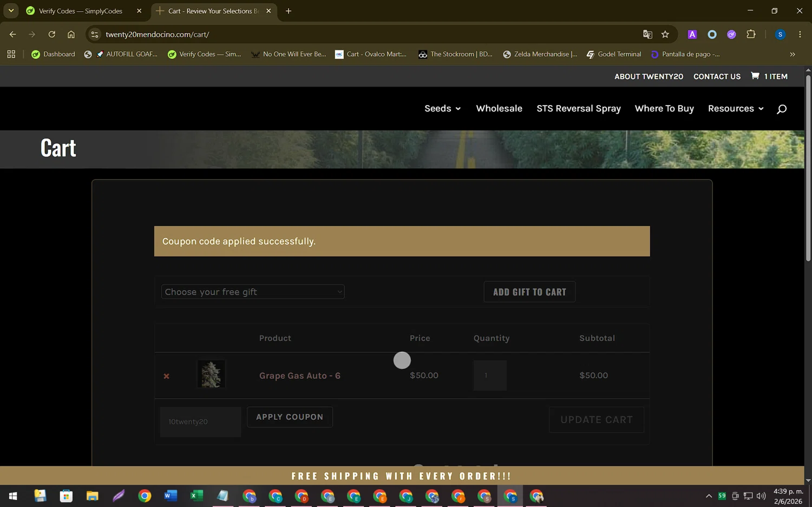
Task: Open the search magnifier in site navigation
Action: coord(781,109)
